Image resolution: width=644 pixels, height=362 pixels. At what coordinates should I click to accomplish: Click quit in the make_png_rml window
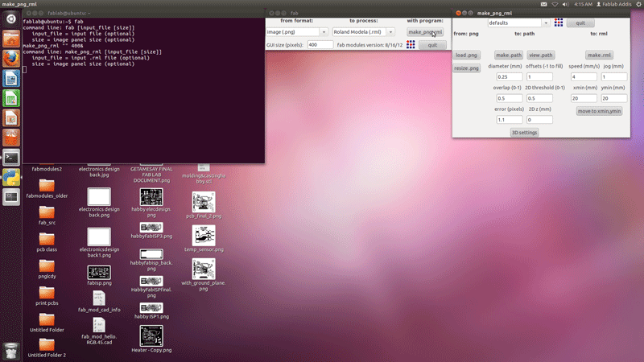pos(580,23)
